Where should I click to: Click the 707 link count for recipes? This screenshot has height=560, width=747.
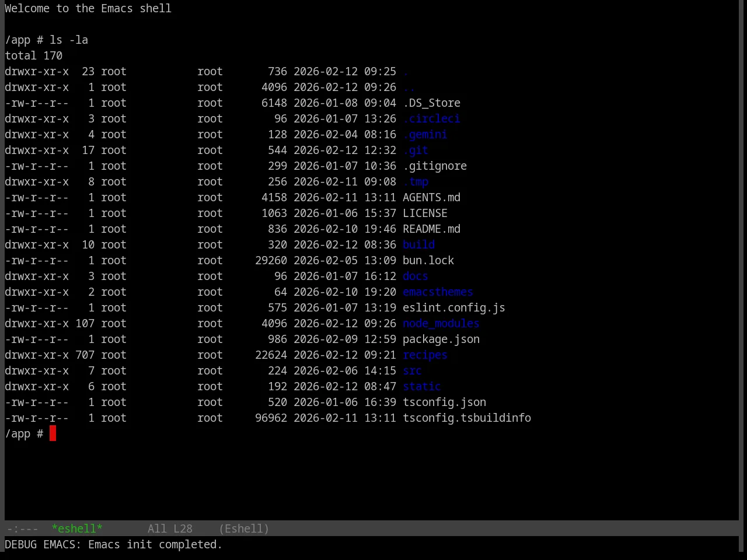85,355
